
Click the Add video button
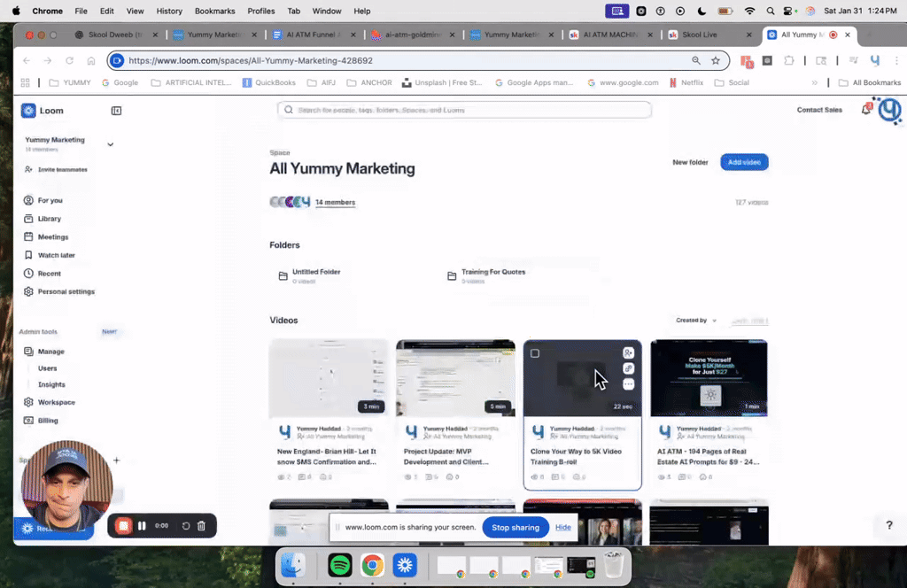click(x=743, y=162)
